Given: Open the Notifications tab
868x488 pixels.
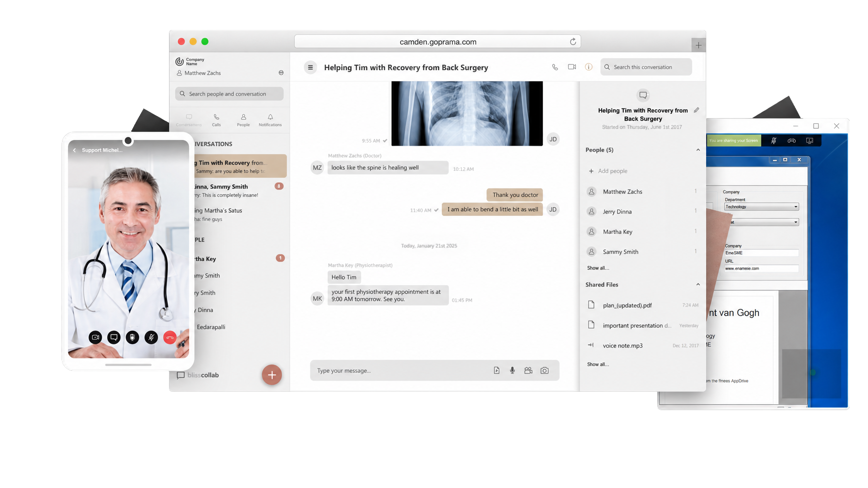Looking at the screenshot, I should pyautogui.click(x=270, y=120).
